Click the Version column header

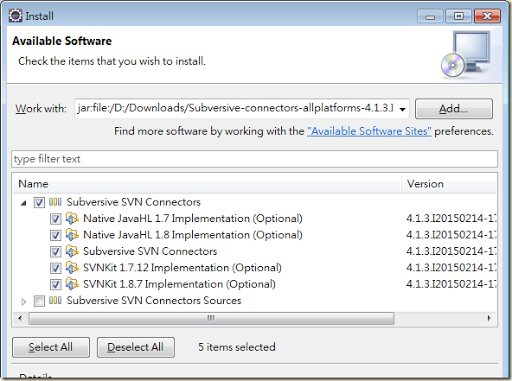click(x=449, y=184)
